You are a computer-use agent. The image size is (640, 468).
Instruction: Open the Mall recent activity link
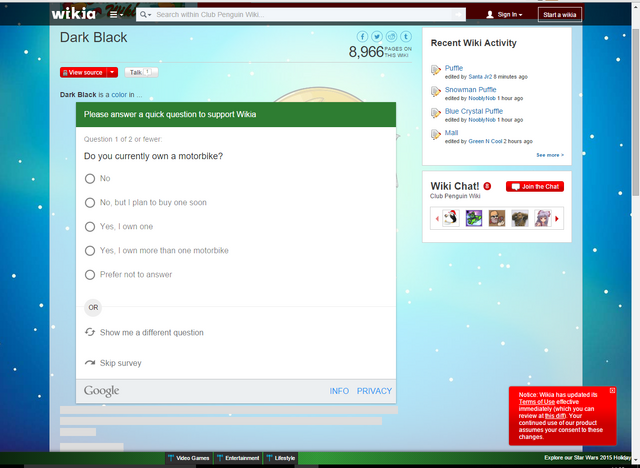click(451, 133)
